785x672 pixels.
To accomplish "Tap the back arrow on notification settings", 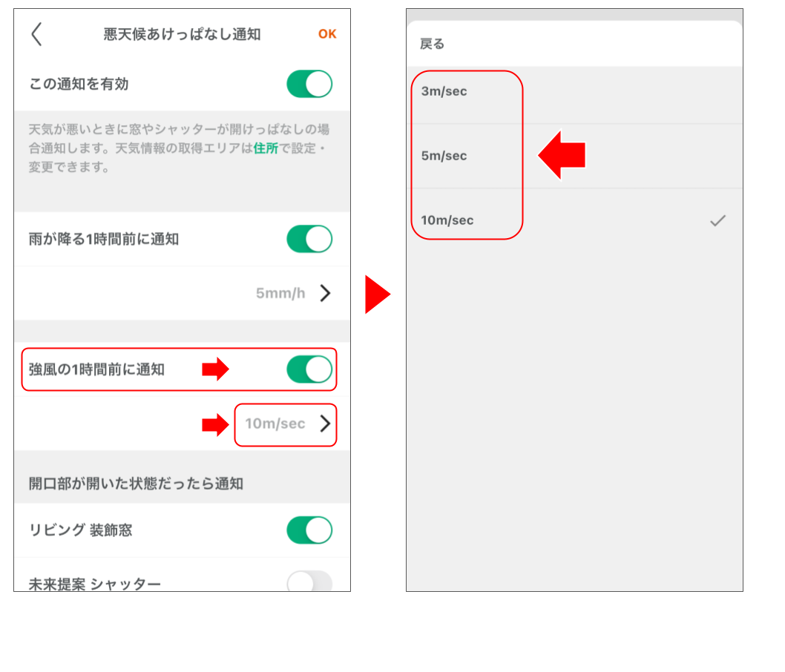I will [x=36, y=34].
